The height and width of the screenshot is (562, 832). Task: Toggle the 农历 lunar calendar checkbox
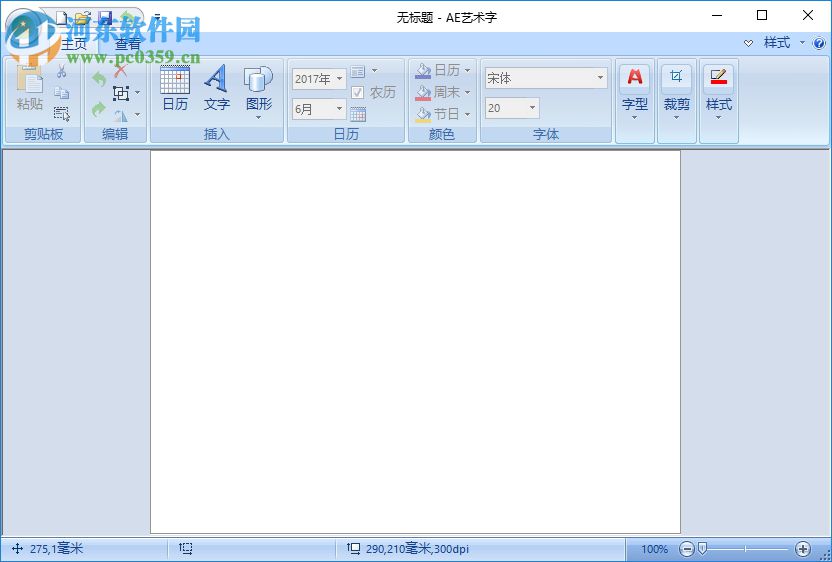tap(358, 92)
